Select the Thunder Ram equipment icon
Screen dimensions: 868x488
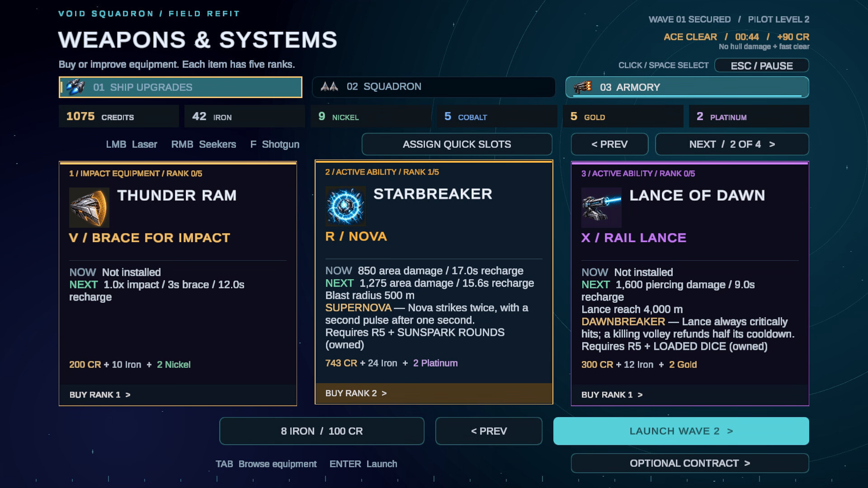(89, 207)
